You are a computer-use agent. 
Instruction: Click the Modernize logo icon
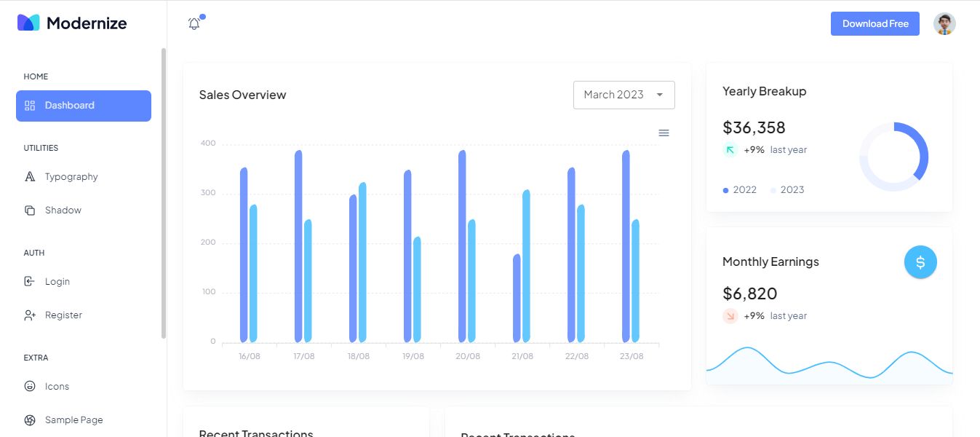tap(28, 23)
